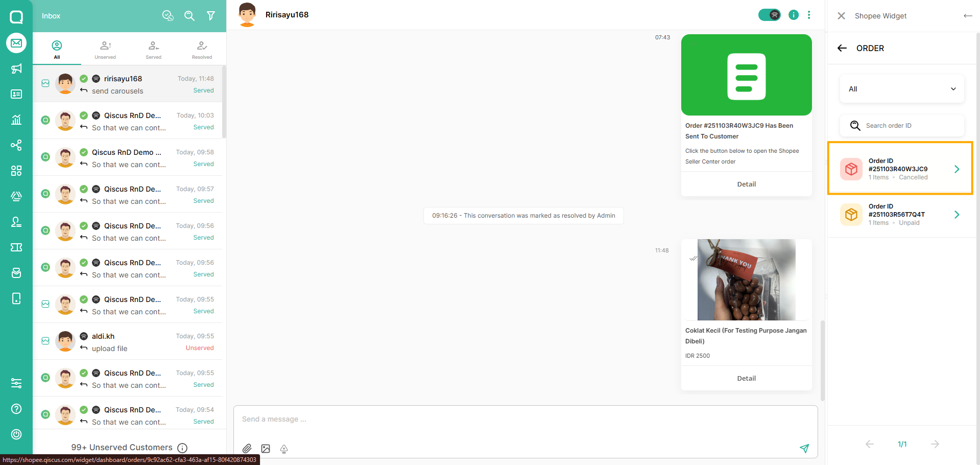The height and width of the screenshot is (465, 980).
Task: Switch to the Unserved tab
Action: [105, 49]
